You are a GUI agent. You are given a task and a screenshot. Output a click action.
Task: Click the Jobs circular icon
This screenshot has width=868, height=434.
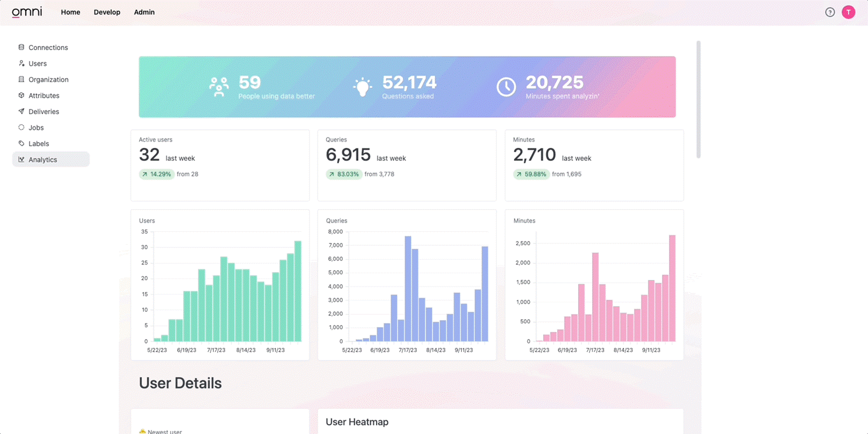click(22, 128)
